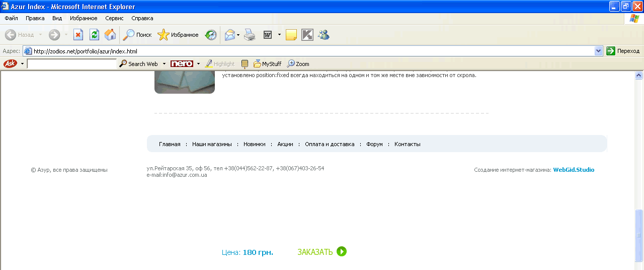This screenshot has width=644, height=270.
Task: Click into the address URL field
Action: tap(313, 51)
